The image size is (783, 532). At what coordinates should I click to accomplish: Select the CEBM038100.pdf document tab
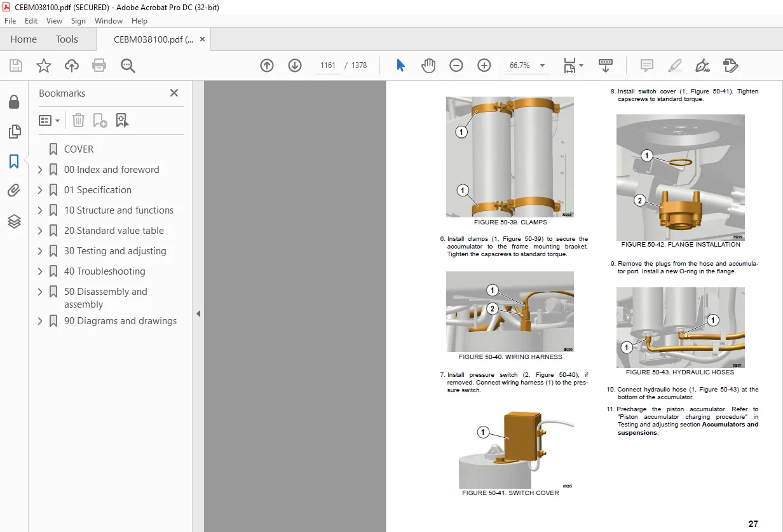pyautogui.click(x=153, y=39)
